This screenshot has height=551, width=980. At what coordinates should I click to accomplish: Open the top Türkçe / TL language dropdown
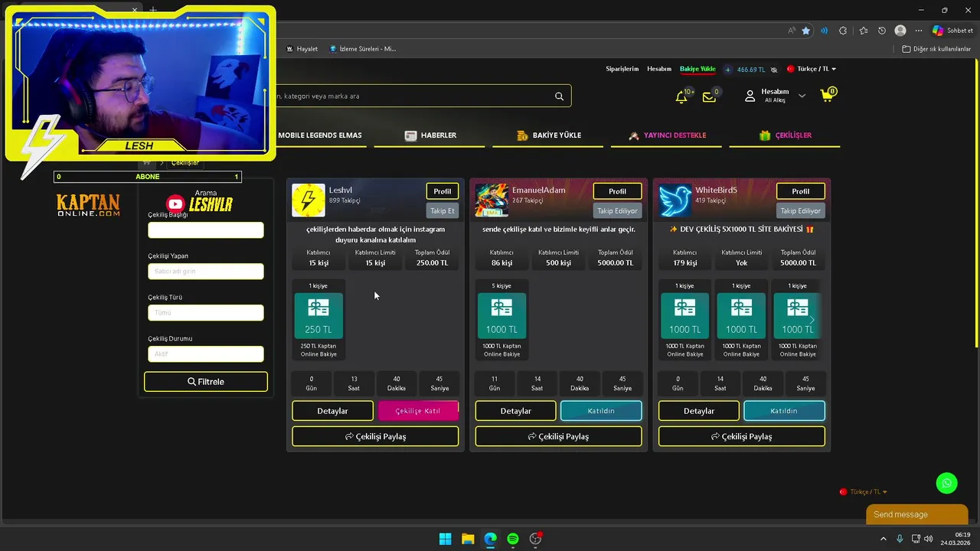pyautogui.click(x=812, y=69)
